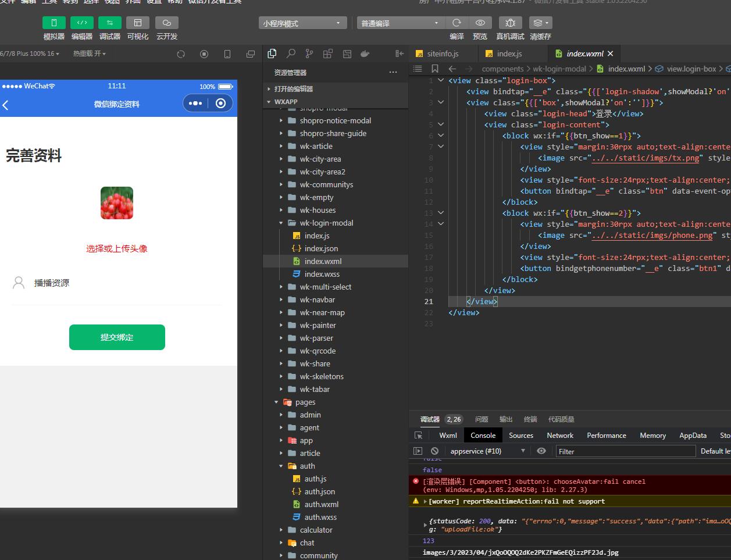Click the Simulator (模拟器) toolbar icon
Viewport: 731px width, 560px height.
54,23
